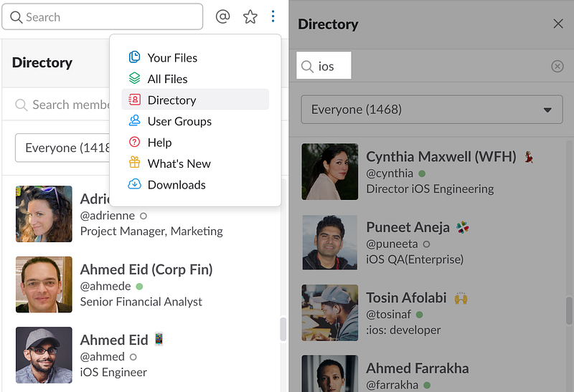Open User Groups from the menu

[x=195, y=121]
